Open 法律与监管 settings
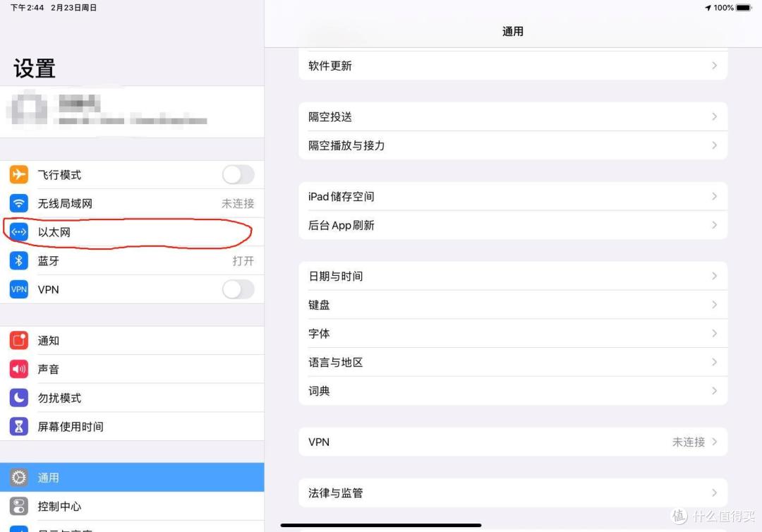Viewport: 762px width, 532px height. tap(513, 492)
